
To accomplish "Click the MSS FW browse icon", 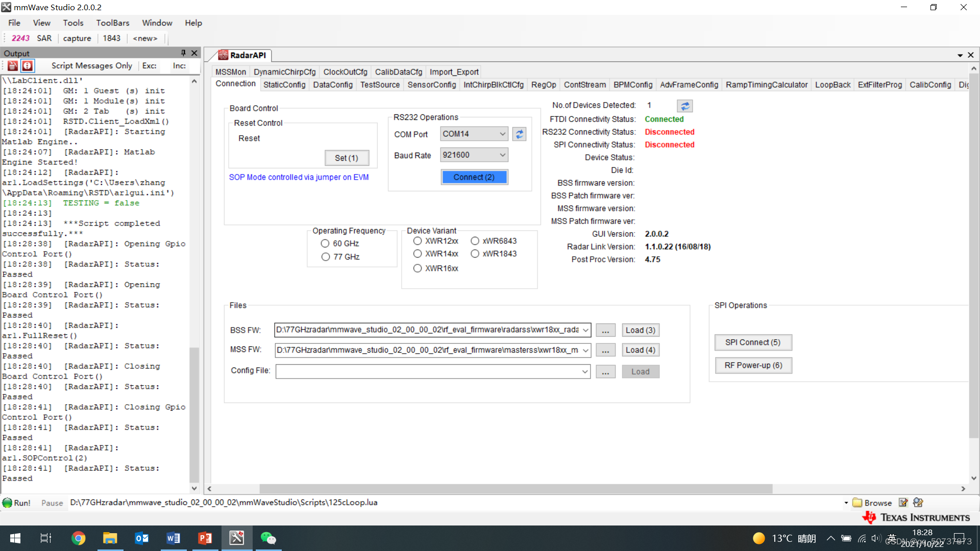I will (604, 350).
